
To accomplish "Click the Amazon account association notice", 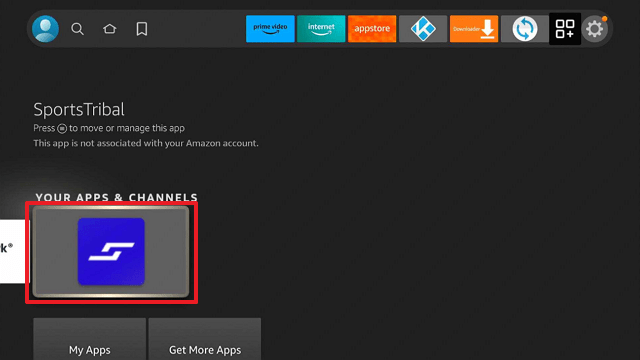I will 146,143.
